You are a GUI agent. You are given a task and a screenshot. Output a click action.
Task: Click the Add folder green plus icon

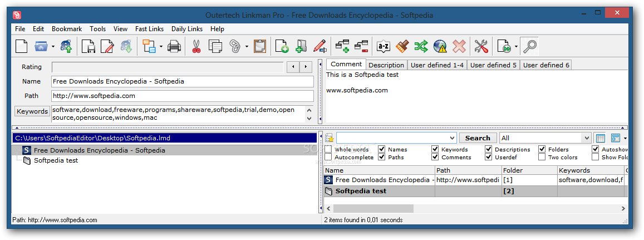coord(301,46)
